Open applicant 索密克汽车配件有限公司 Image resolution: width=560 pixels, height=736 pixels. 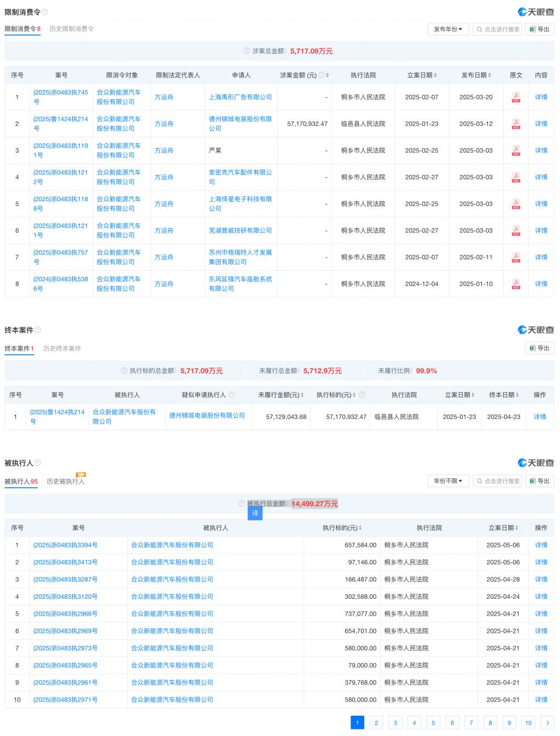pos(240,177)
